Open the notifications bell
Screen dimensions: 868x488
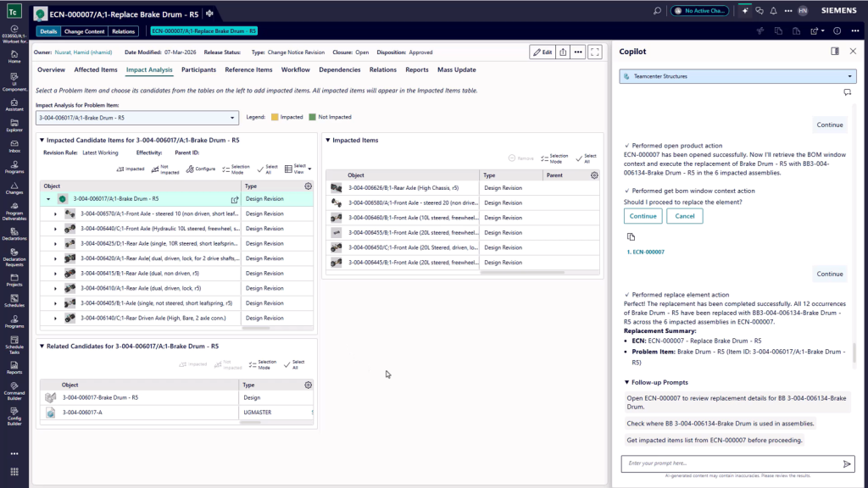click(x=773, y=10)
